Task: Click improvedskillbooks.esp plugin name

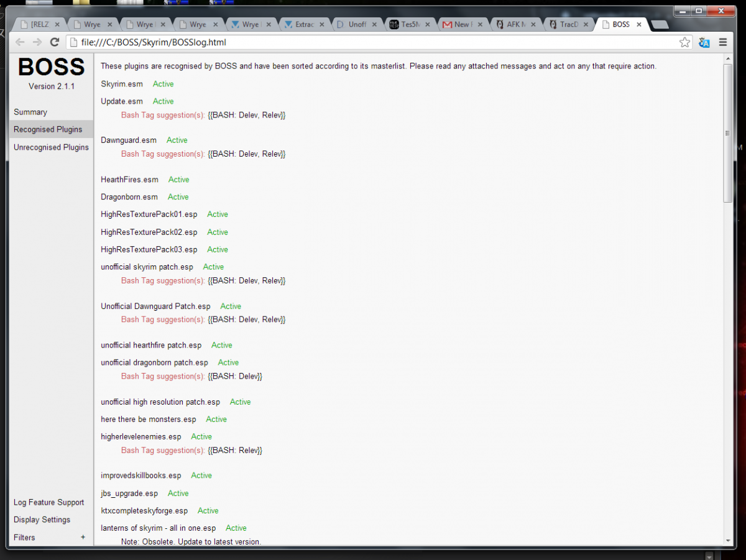Action: click(x=141, y=475)
